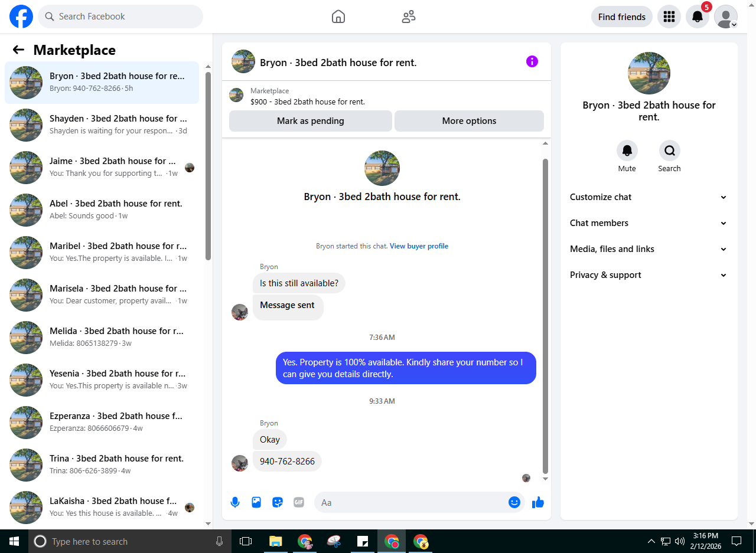Viewport: 756px width, 553px height.
Task: Mute this chat with the bell icon
Action: click(x=627, y=150)
